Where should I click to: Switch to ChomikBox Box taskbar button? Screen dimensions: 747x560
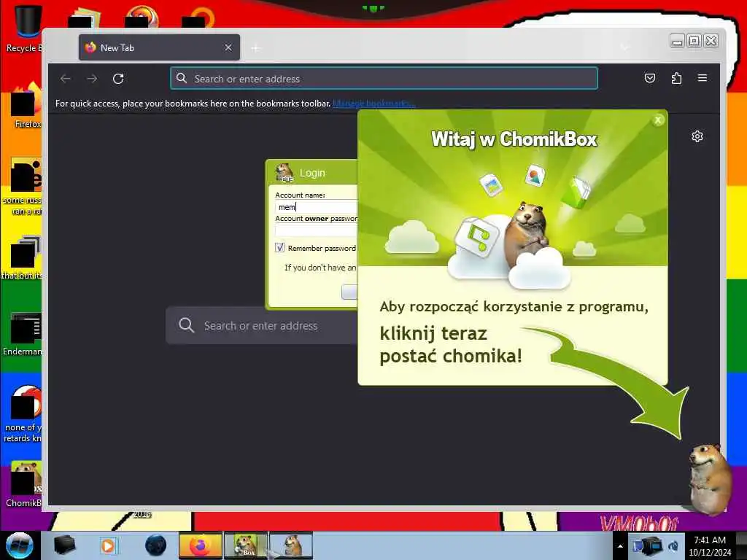[x=246, y=545]
